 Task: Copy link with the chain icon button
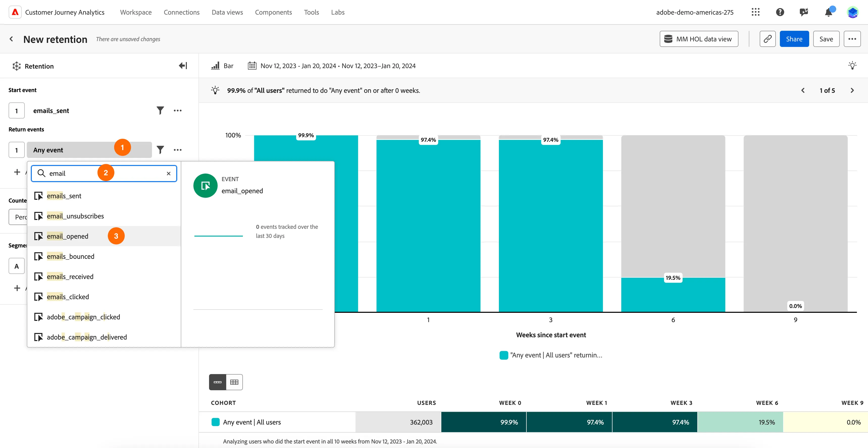[x=768, y=39]
